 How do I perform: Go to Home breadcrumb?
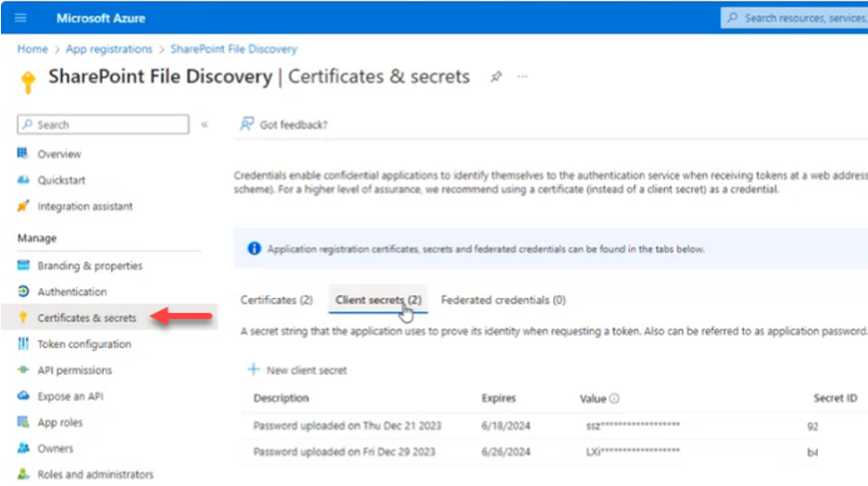click(x=32, y=49)
